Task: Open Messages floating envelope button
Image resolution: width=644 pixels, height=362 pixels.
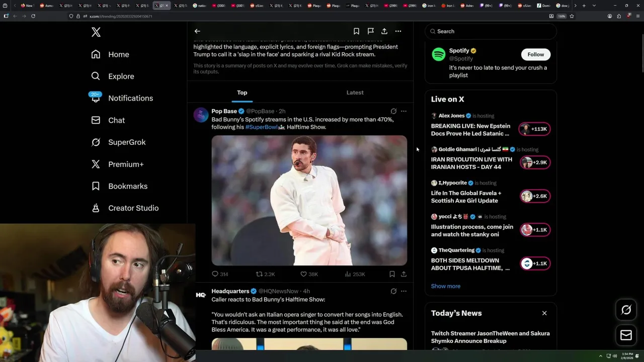Action: 626,335
